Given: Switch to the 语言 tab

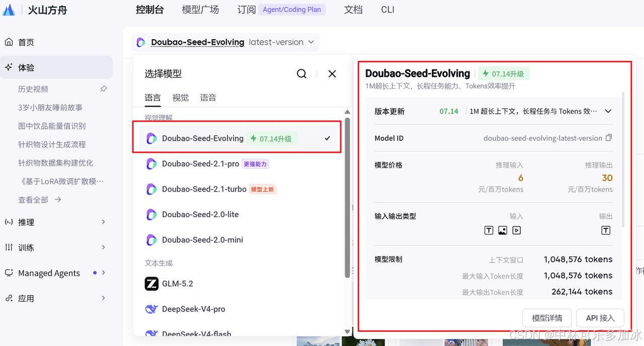Looking at the screenshot, I should tap(153, 98).
